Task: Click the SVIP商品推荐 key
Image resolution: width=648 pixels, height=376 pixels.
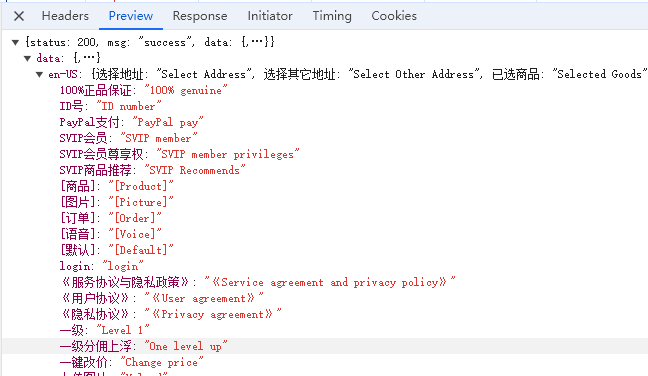Action: click(x=95, y=170)
